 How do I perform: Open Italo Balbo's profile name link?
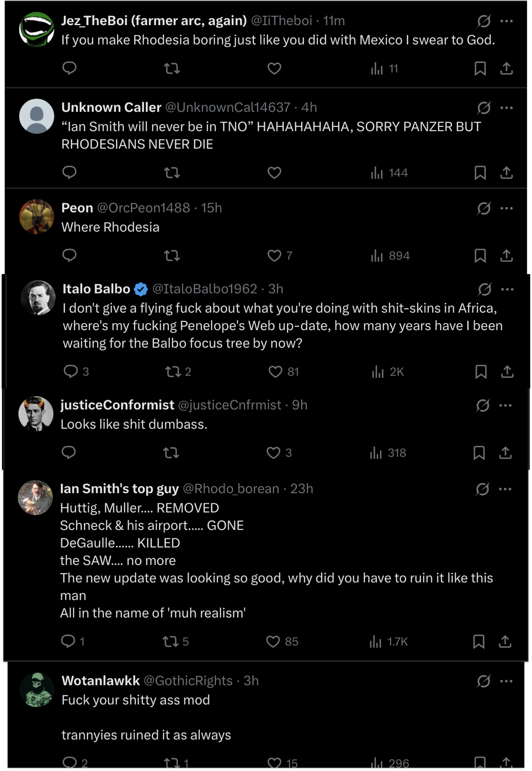(96, 289)
